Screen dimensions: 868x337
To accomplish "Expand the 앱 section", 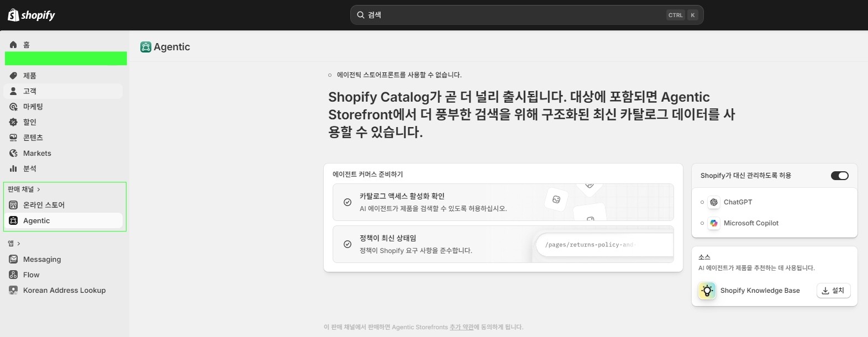I will tap(14, 243).
